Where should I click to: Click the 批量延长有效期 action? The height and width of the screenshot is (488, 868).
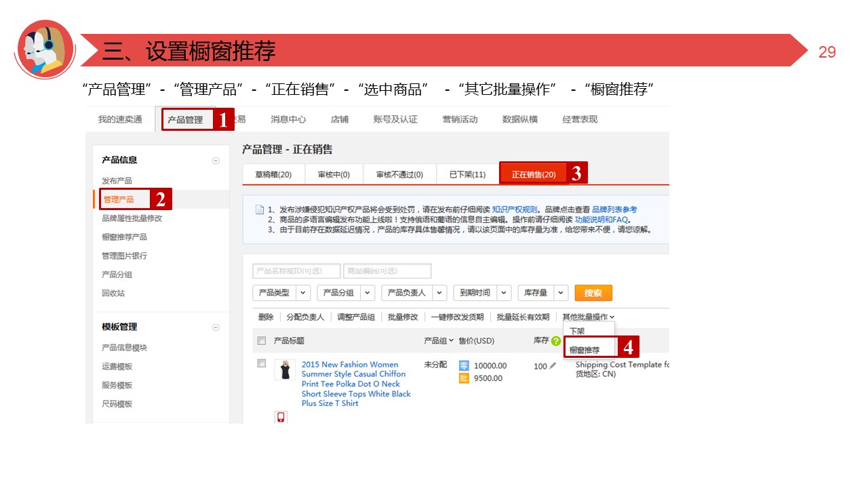pos(523,317)
